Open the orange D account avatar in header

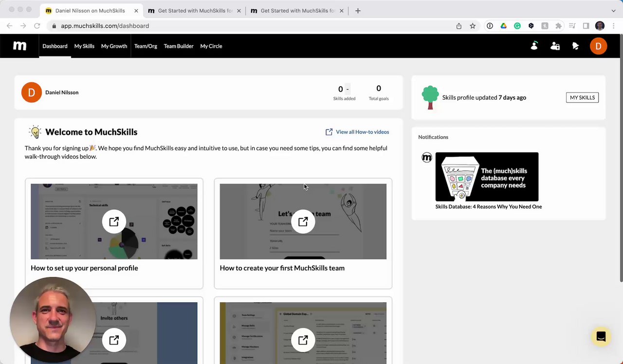[x=598, y=46]
